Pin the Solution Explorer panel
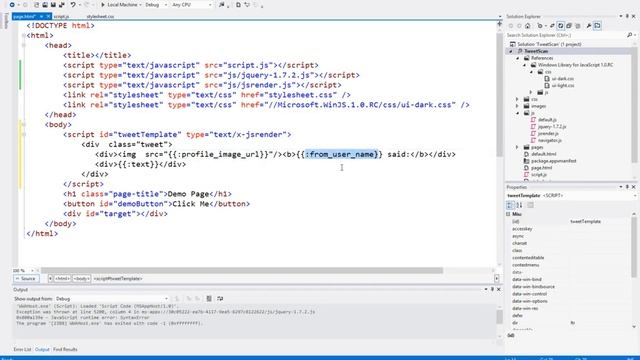The width and height of the screenshot is (640, 360). [627, 16]
